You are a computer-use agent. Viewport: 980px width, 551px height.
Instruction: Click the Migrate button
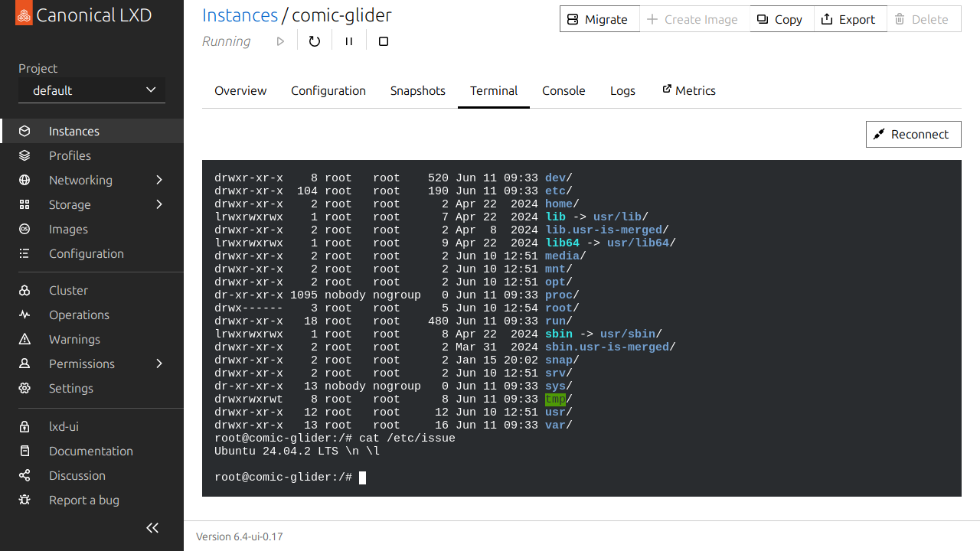(x=599, y=19)
